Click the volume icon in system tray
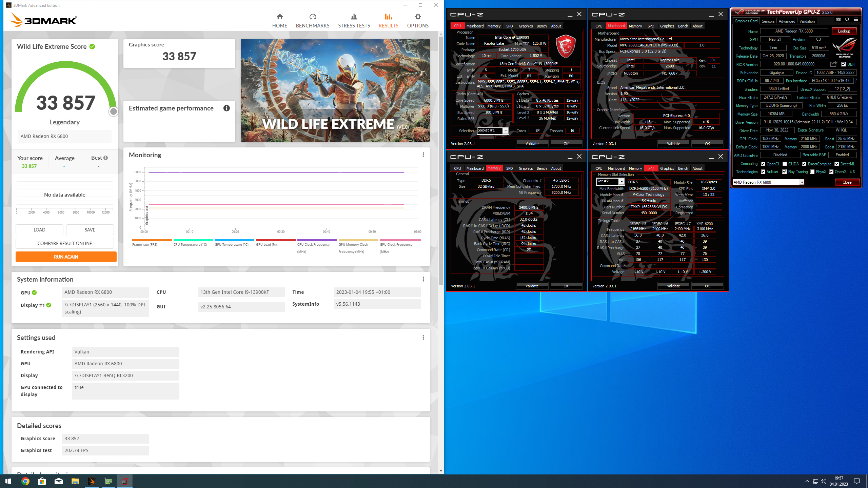 tap(824, 481)
